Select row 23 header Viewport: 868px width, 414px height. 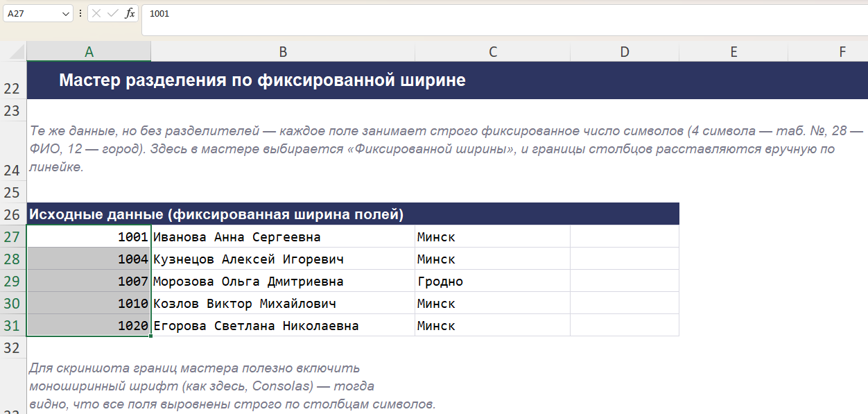13,111
